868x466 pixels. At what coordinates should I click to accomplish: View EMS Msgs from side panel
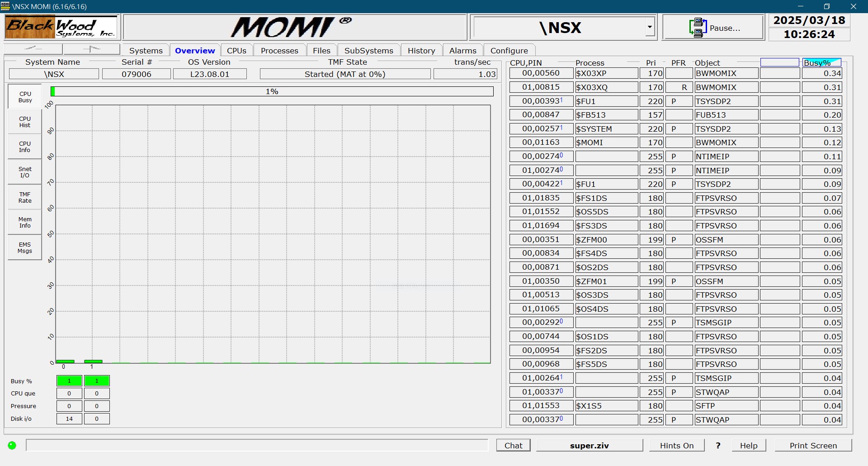click(25, 247)
